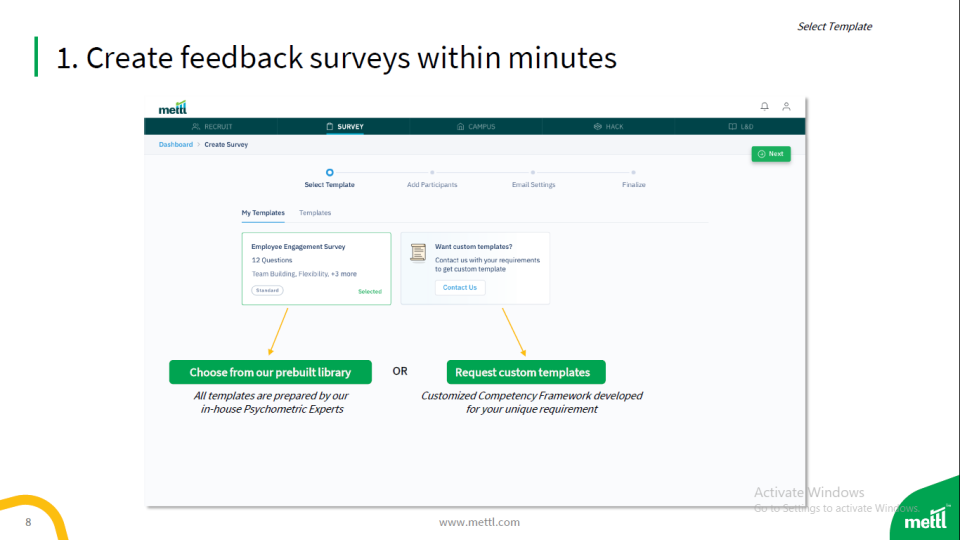Click the Select Template step circle
Viewport: 960px width, 540px height.
[x=329, y=173]
